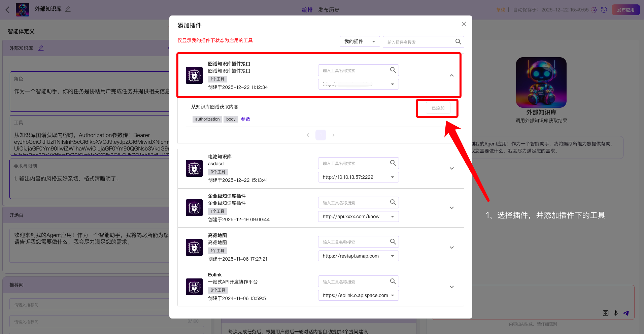Click the microphone icon in chat box

[x=615, y=313]
